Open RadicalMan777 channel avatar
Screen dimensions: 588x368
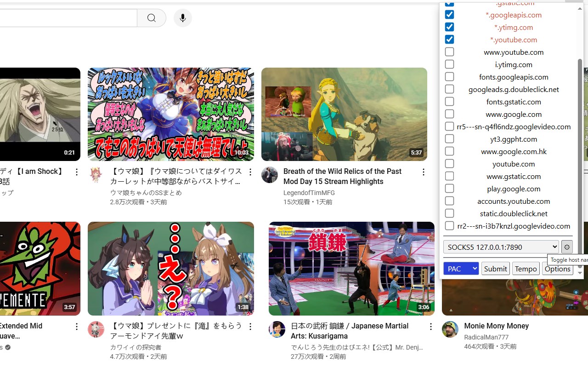(450, 329)
